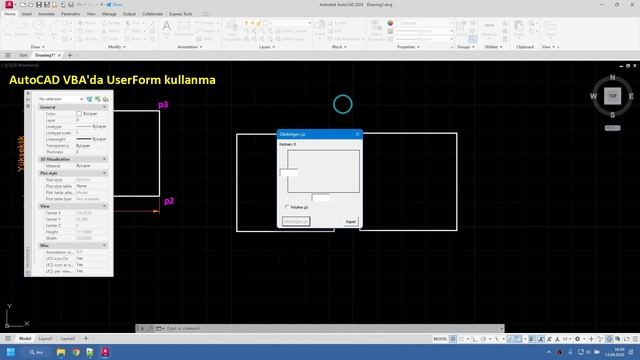Switch to Layout1 tab
Image resolution: width=640 pixels, height=360 pixels.
pyautogui.click(x=45, y=338)
